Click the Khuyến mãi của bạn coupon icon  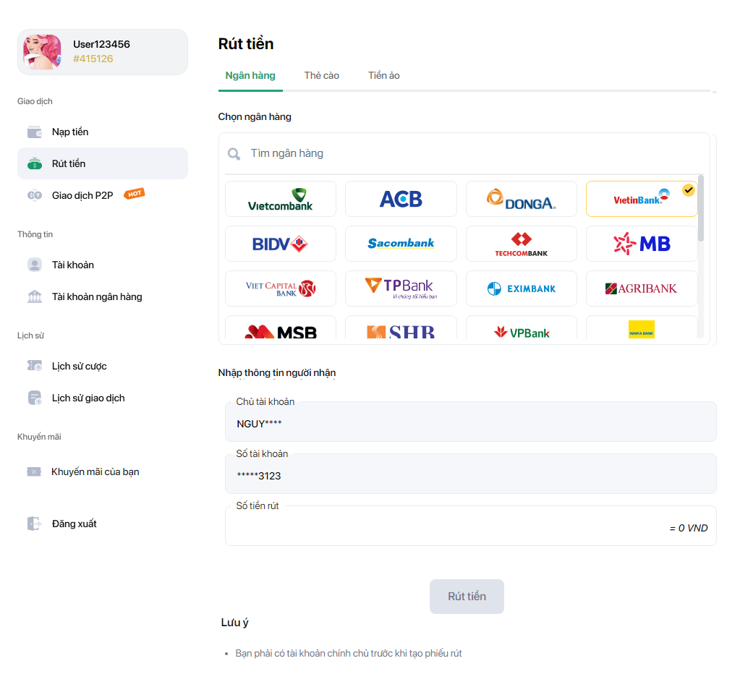(34, 471)
